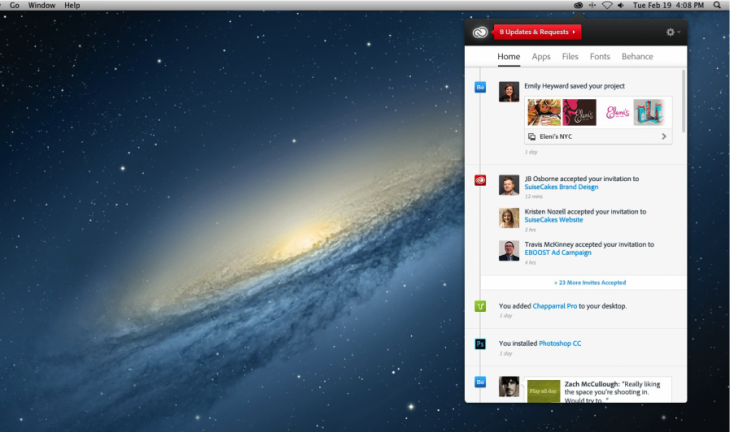Click Travis McKinney's avatar
Screen dimensions: 730x432
[509, 250]
